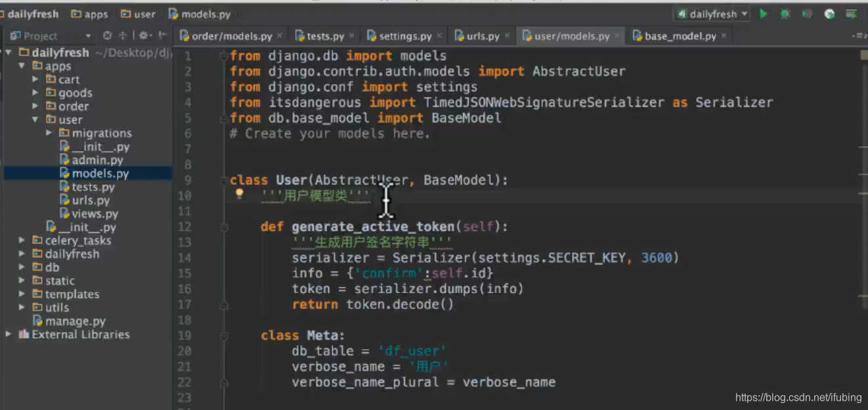This screenshot has width=868, height=410.
Task: Click the apps breadcrumb in navigation bar
Action: [x=90, y=14]
